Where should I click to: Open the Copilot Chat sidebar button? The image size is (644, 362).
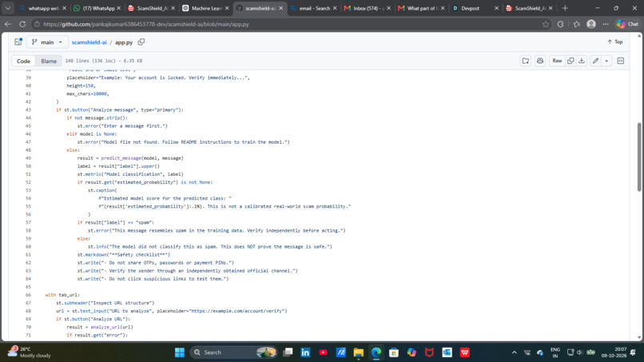[627, 24]
